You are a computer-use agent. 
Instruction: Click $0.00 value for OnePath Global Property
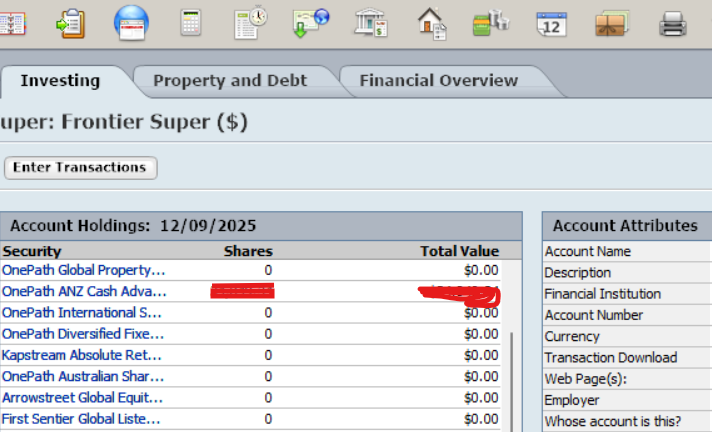click(481, 270)
